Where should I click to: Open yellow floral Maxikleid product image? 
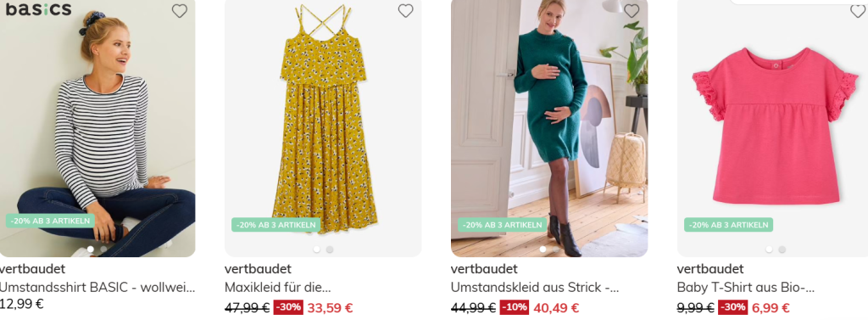pyautogui.click(x=323, y=128)
